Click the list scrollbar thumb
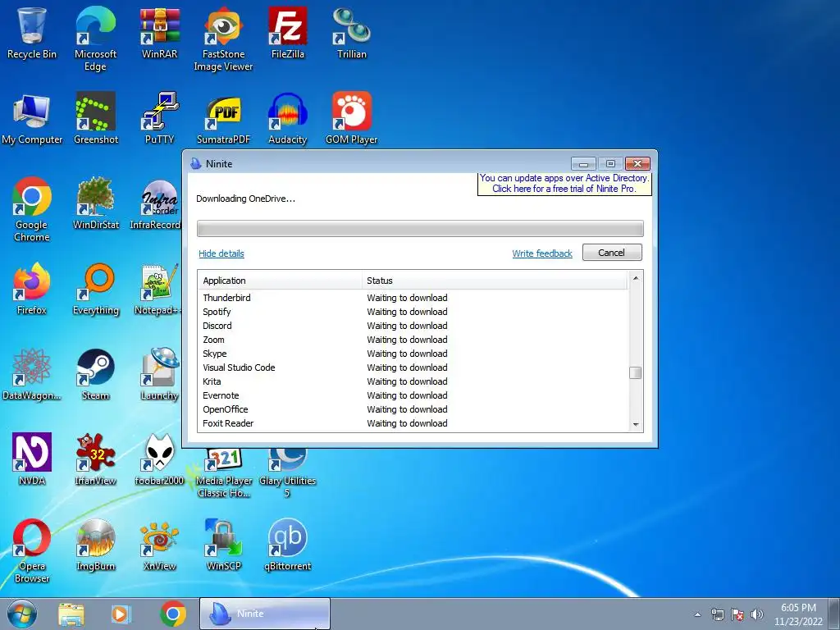 (x=636, y=373)
